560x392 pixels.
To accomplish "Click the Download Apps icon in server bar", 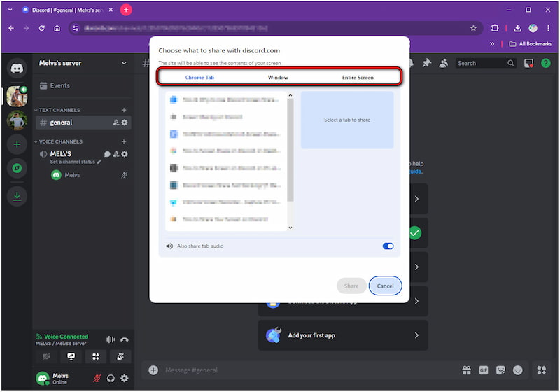I will tap(17, 197).
